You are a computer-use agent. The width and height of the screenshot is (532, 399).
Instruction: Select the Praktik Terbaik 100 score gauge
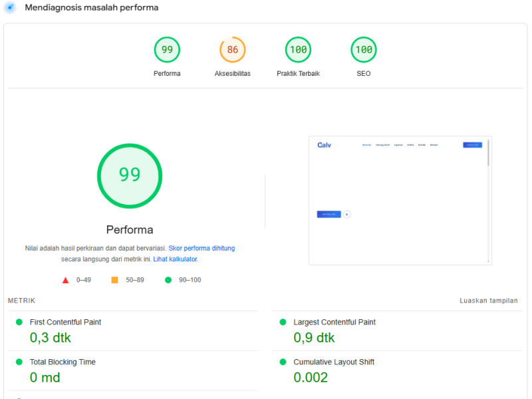click(298, 50)
